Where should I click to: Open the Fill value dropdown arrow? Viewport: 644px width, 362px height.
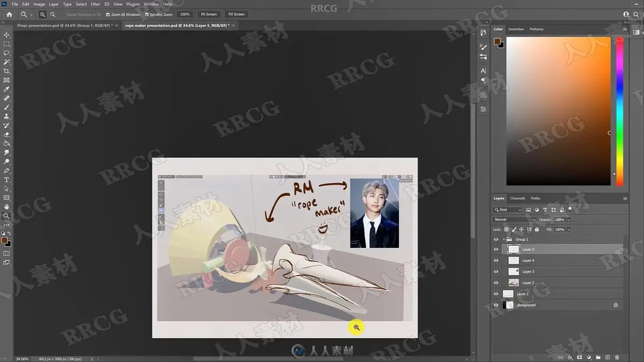pos(568,230)
